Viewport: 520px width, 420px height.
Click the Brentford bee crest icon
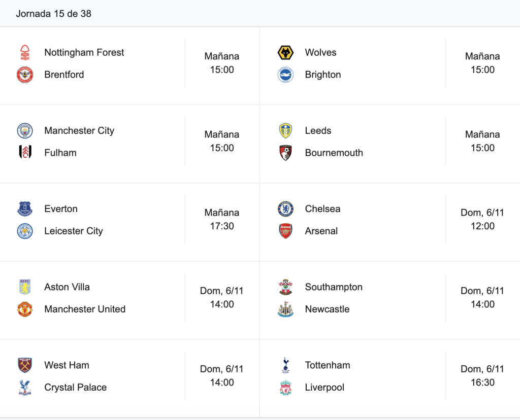coord(25,75)
